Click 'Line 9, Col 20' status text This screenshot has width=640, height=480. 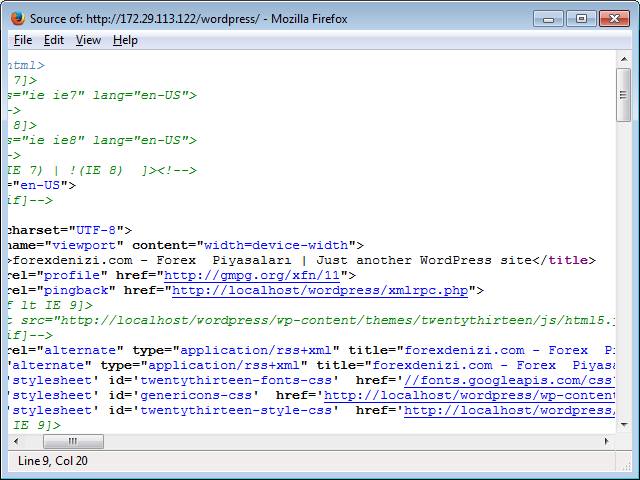tap(53, 461)
